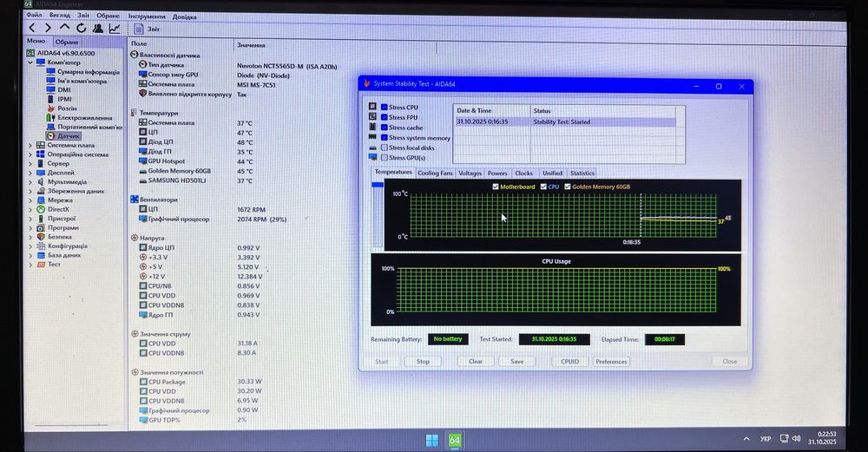
Task: Switch to the Voltages tab
Action: tap(470, 174)
